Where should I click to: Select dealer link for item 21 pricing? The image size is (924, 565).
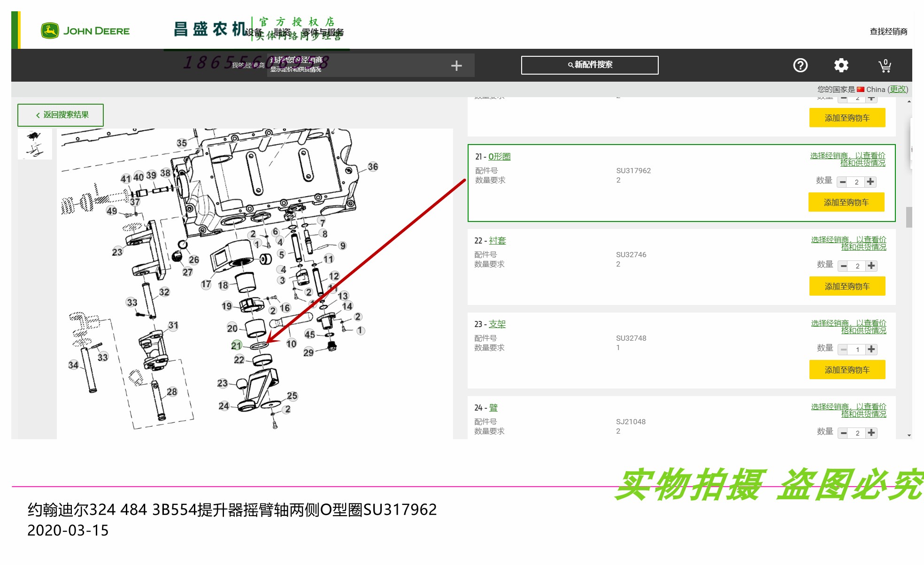pos(847,159)
